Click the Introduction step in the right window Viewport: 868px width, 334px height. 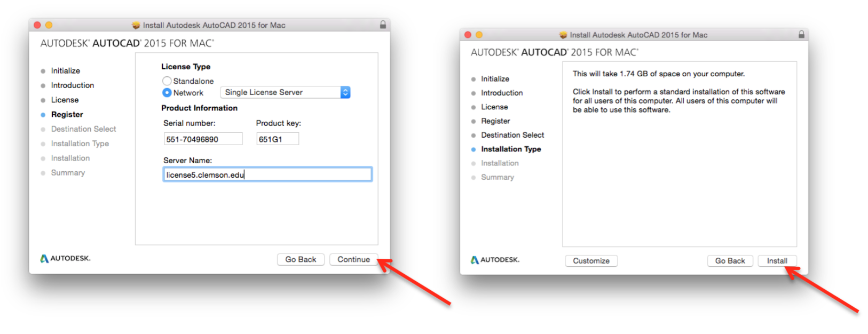[502, 93]
